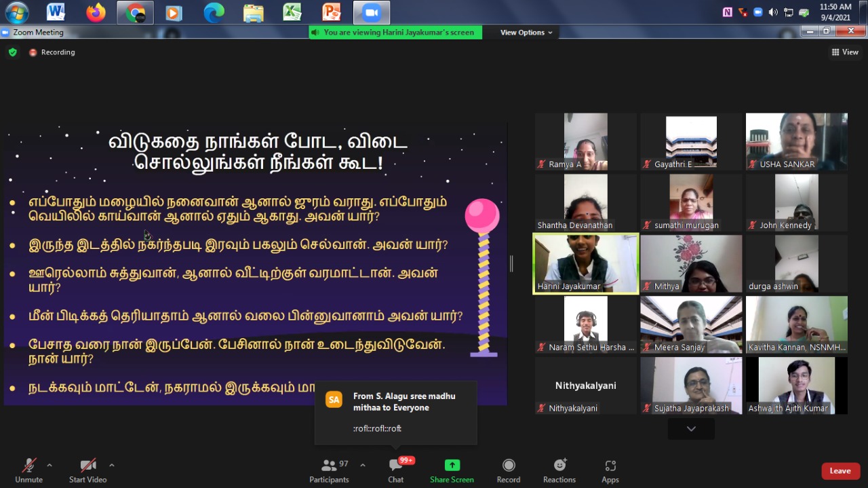The width and height of the screenshot is (868, 488).
Task: Expand video options arrow beside Start Video
Action: point(112,465)
